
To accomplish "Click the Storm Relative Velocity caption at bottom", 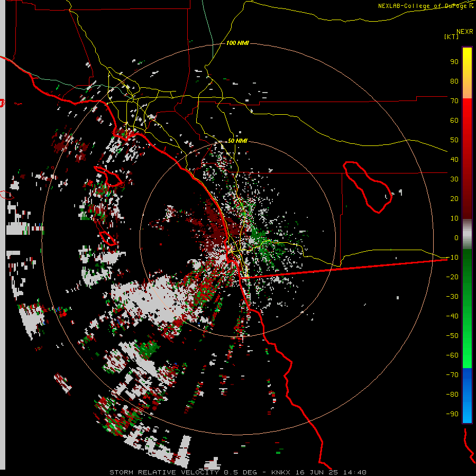I will click(x=237, y=472).
